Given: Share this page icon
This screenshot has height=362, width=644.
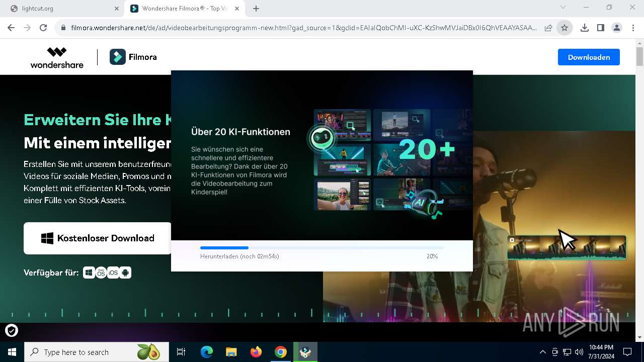Looking at the screenshot, I should coord(548,28).
